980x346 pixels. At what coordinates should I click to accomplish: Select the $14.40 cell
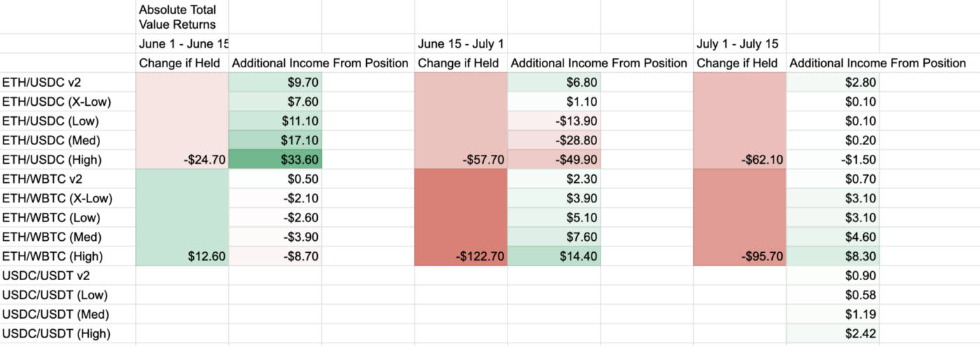click(554, 256)
